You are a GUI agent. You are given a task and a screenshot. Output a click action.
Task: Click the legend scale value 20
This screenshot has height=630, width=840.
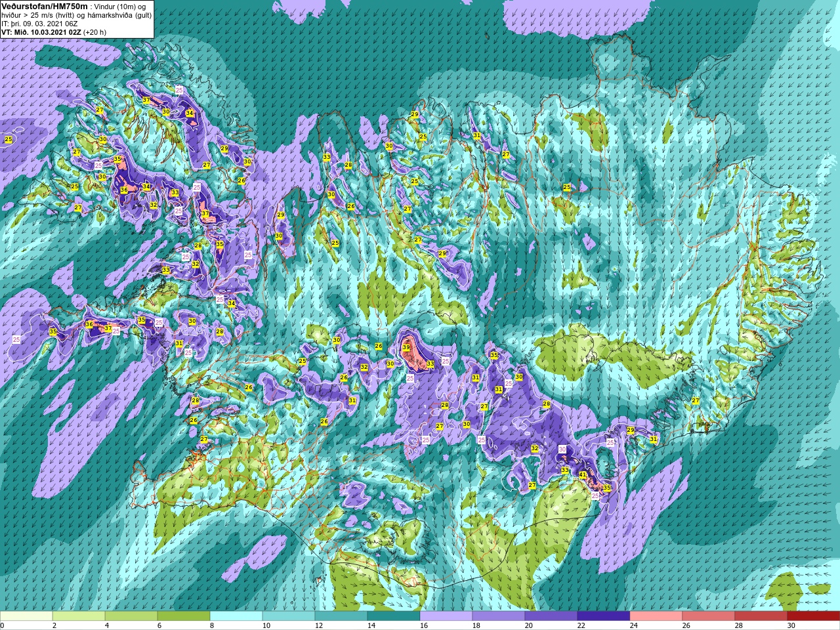530,625
